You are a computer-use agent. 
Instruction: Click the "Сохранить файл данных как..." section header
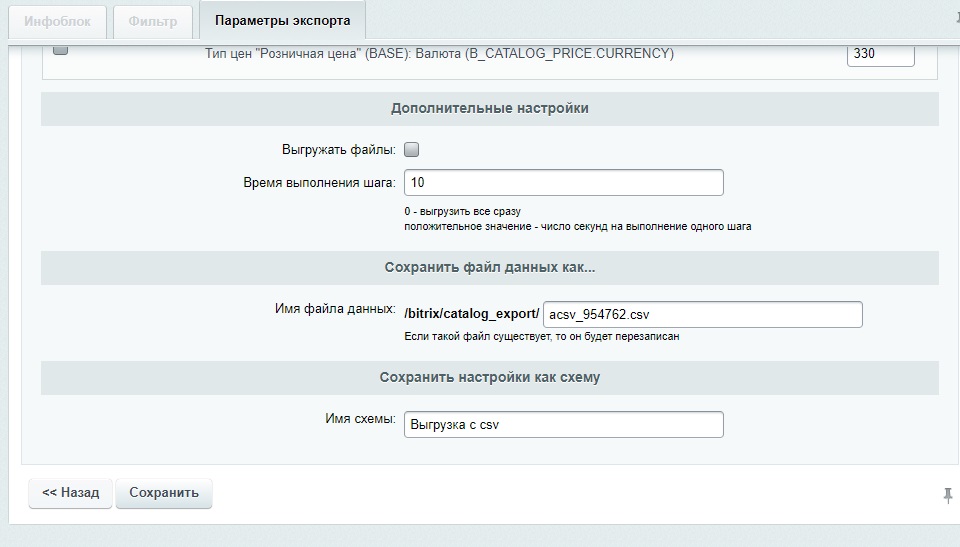[x=490, y=267]
